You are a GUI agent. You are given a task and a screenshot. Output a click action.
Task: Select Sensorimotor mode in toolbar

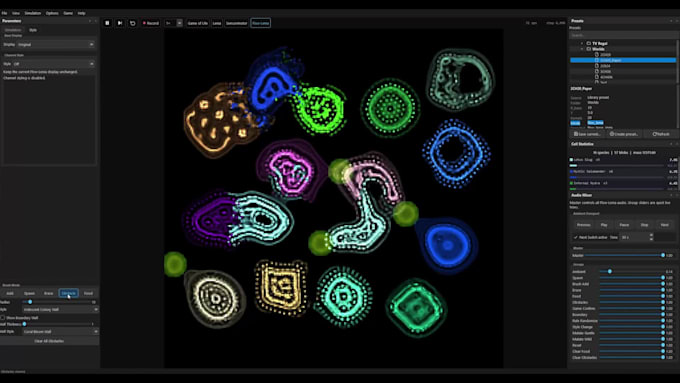click(x=236, y=23)
